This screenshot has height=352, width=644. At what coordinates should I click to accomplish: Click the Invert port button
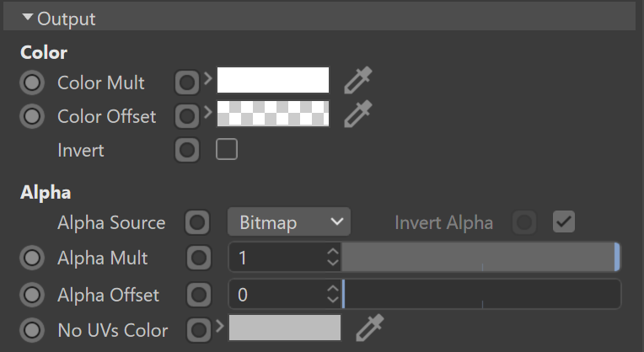tap(187, 150)
